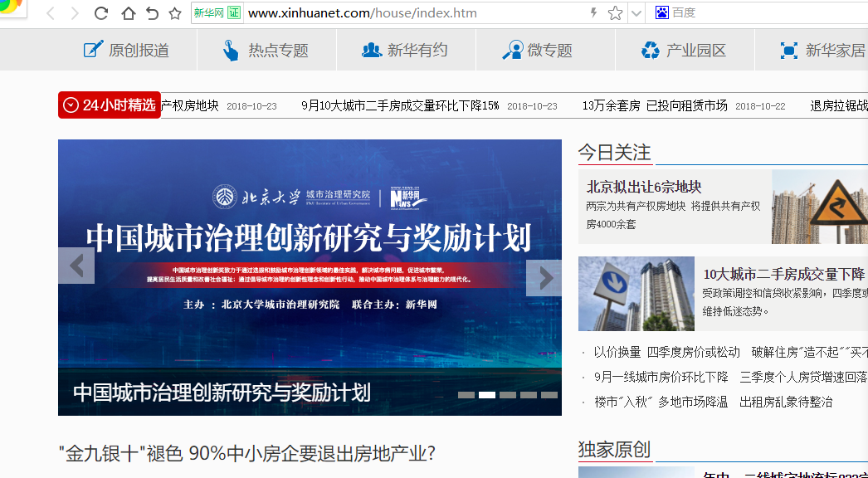Expand the address bar dropdown arrow
Screen dimensions: 868x478
[636, 13]
